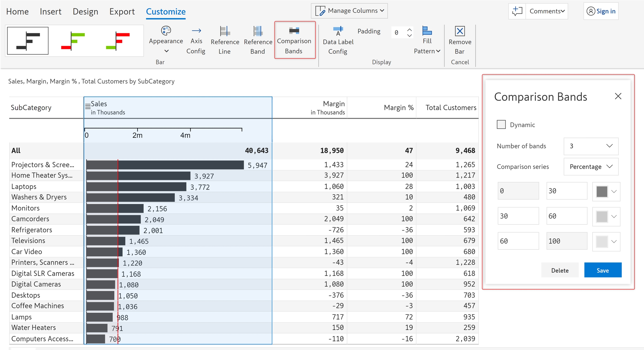Open the Export tab

[x=122, y=11]
